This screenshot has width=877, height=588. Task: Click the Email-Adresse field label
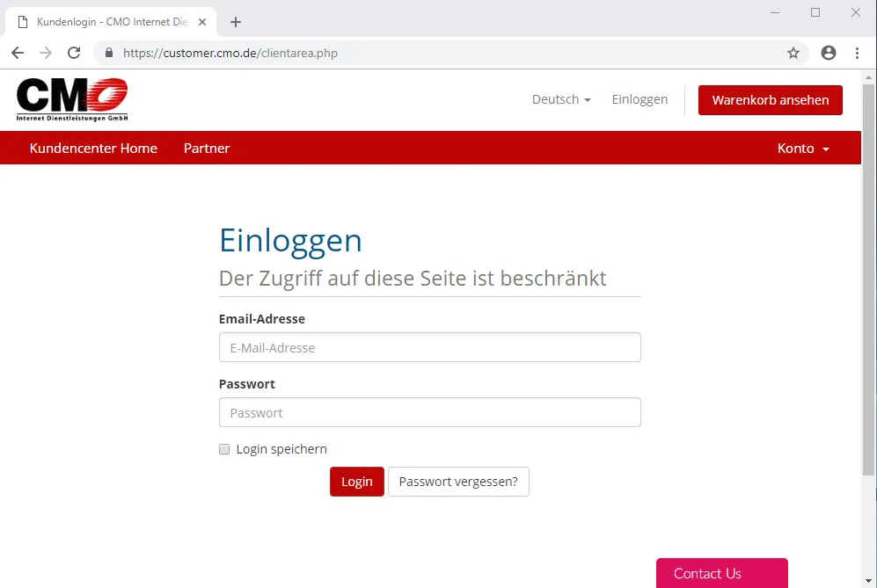(x=262, y=318)
